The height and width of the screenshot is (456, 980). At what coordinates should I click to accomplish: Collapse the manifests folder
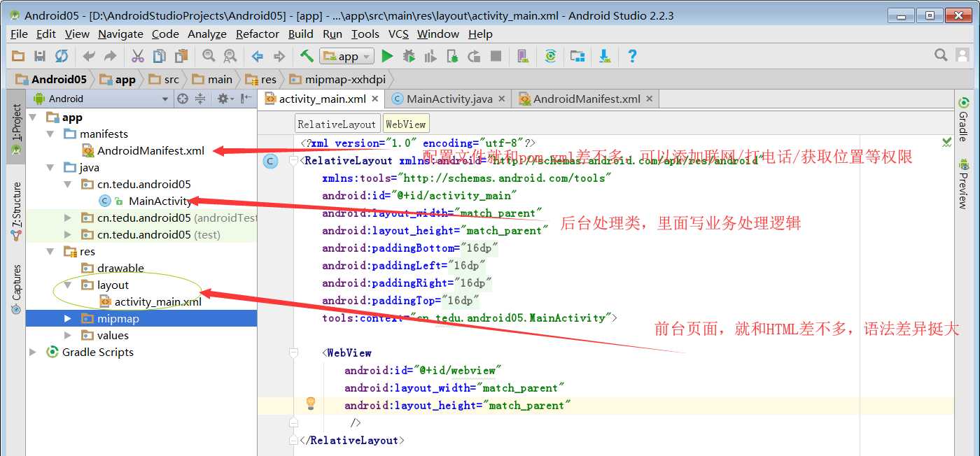pyautogui.click(x=52, y=134)
